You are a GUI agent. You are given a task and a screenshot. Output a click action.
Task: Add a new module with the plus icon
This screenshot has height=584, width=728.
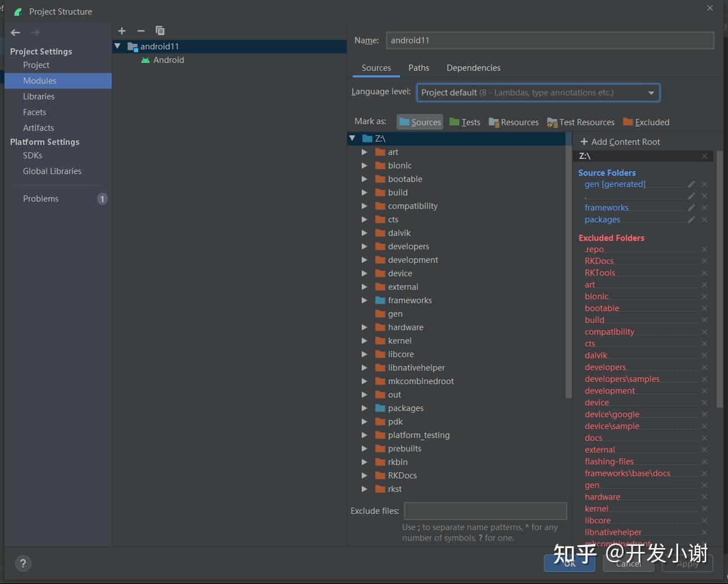tap(122, 31)
